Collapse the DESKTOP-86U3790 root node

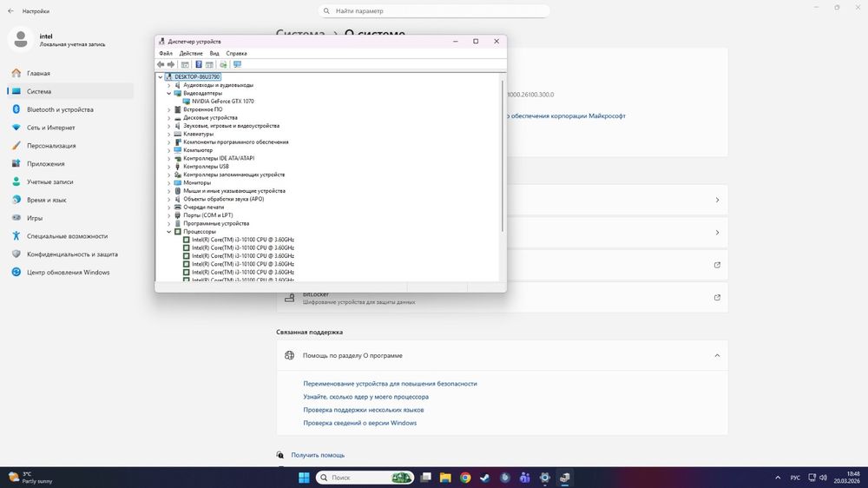(x=161, y=77)
